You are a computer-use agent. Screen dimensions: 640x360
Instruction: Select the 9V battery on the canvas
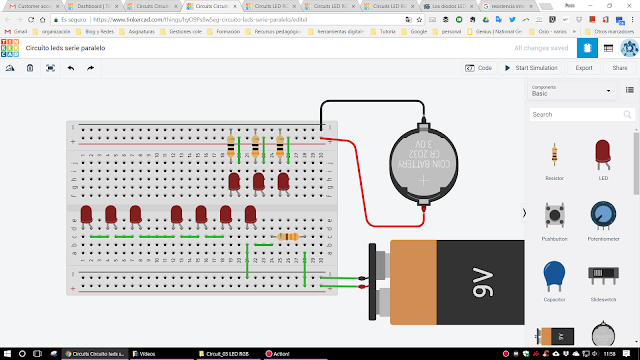(x=447, y=282)
